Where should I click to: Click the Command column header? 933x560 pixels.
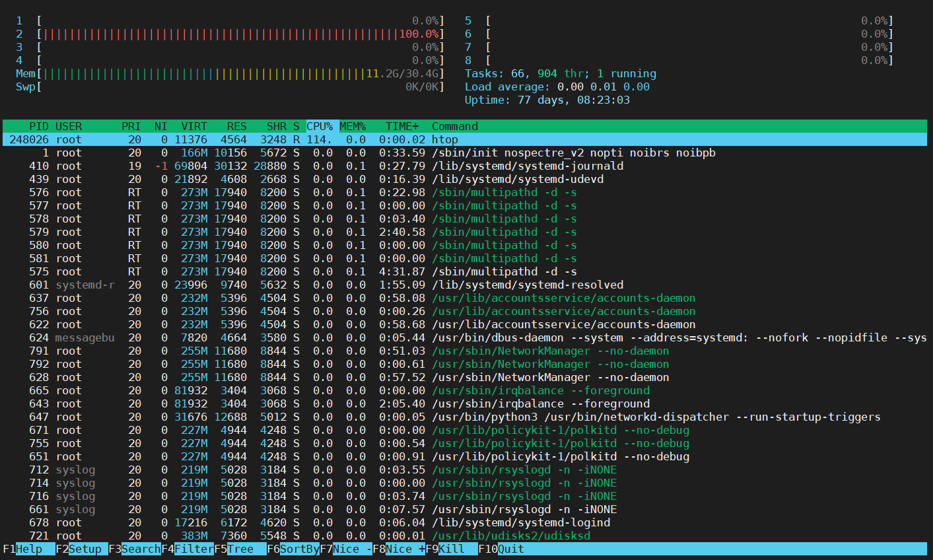pyautogui.click(x=454, y=126)
